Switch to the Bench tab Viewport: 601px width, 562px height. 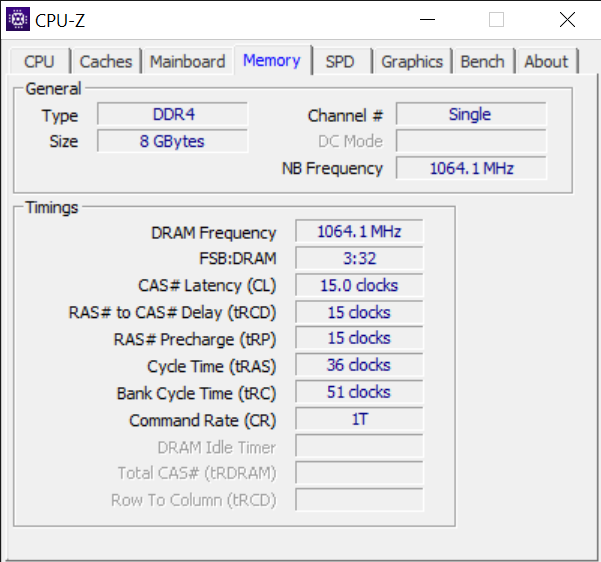(x=483, y=61)
